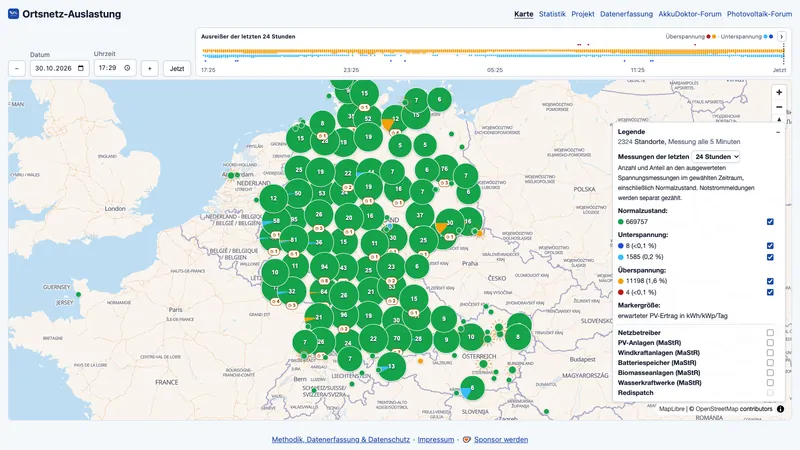Click the cluster marker labeled 76
800x450 pixels.
(444, 168)
